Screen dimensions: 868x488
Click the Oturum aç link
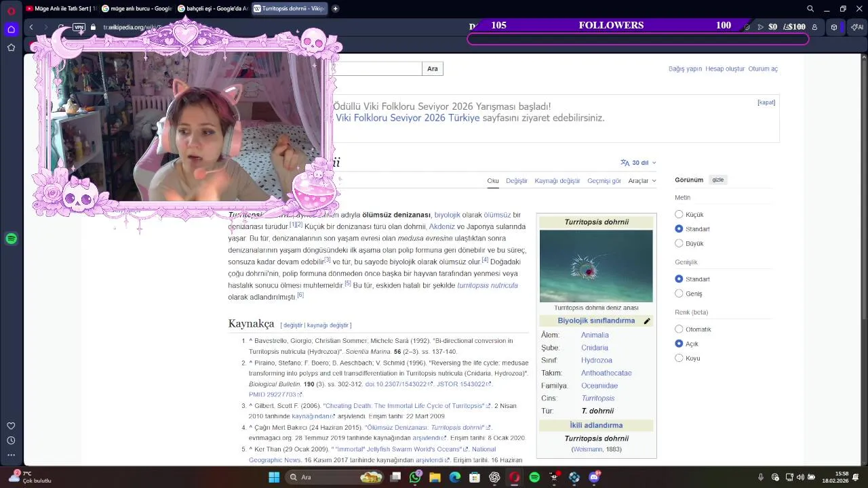pyautogui.click(x=763, y=69)
